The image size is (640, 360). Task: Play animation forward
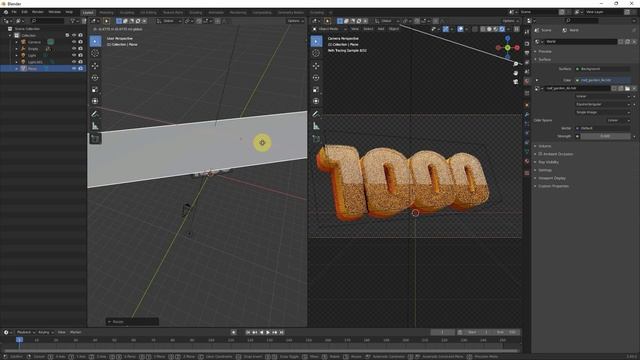point(268,332)
